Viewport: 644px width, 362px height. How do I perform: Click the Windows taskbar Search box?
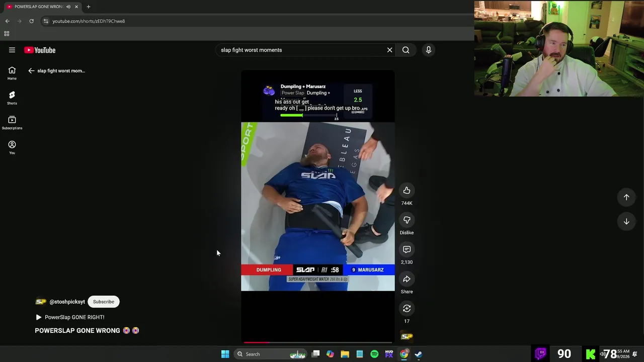click(270, 354)
